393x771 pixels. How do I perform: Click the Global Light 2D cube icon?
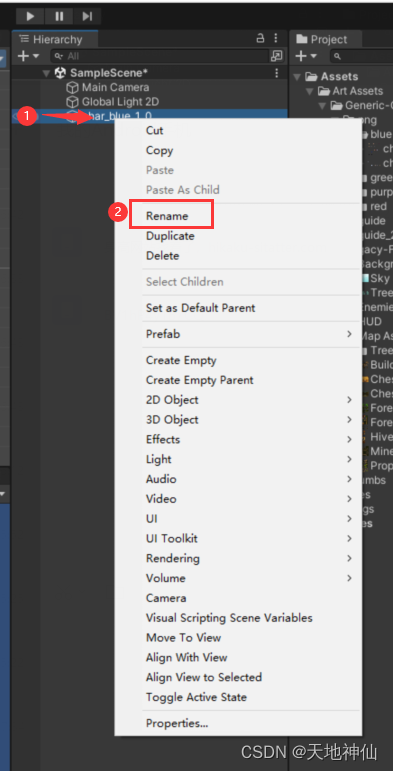(x=72, y=102)
